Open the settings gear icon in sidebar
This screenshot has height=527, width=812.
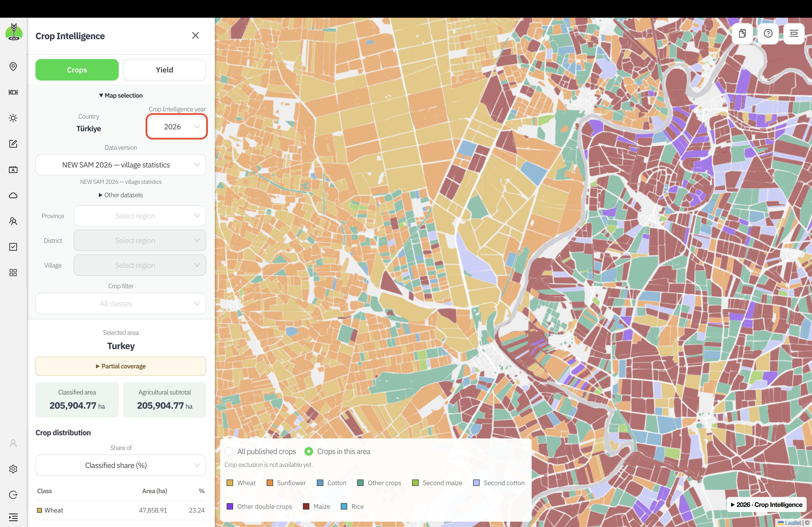tap(13, 469)
